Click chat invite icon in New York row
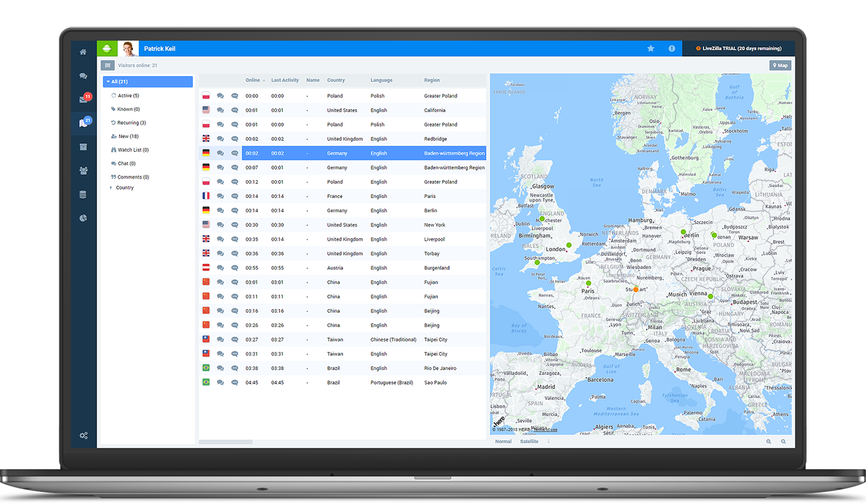Viewport: 866px width, 504px height. point(235,225)
